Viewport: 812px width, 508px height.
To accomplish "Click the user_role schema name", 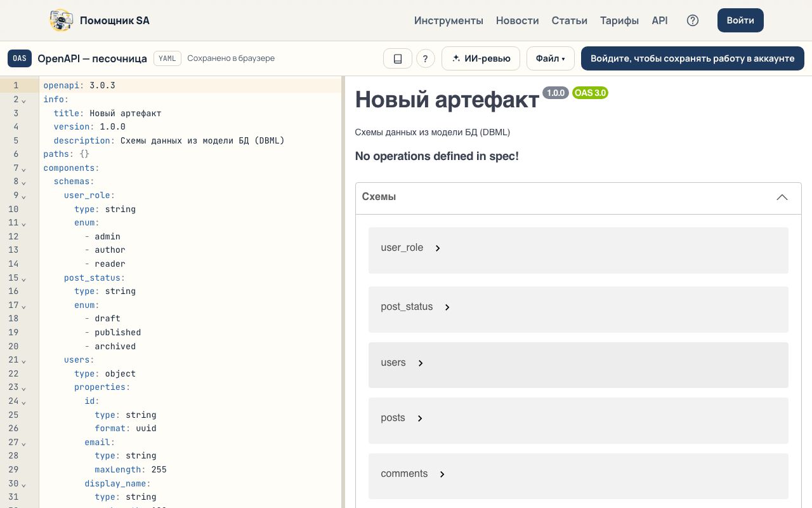I will [402, 248].
